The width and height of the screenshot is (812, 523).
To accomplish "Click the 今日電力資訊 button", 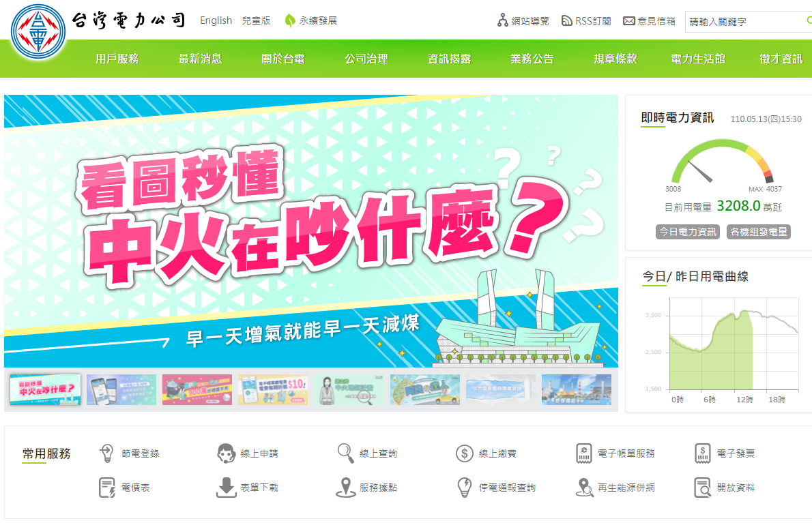I will click(687, 232).
